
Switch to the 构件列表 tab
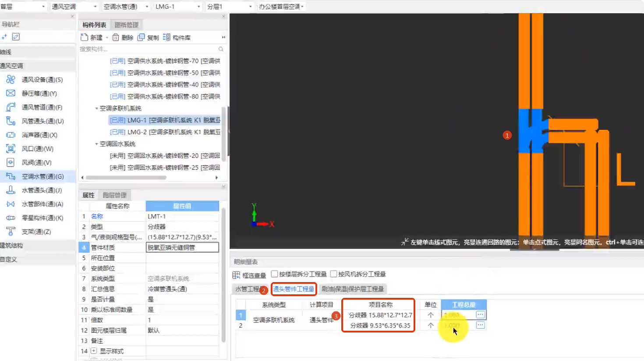pyautogui.click(x=94, y=25)
